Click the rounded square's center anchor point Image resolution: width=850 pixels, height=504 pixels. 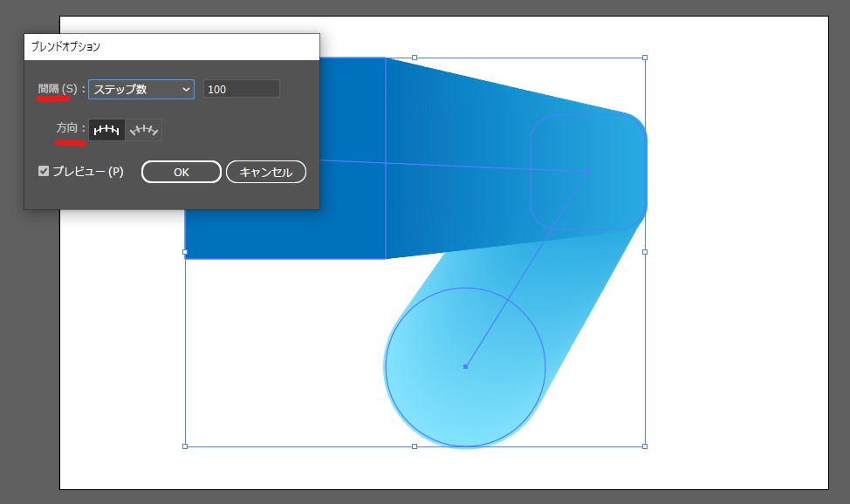[586, 172]
